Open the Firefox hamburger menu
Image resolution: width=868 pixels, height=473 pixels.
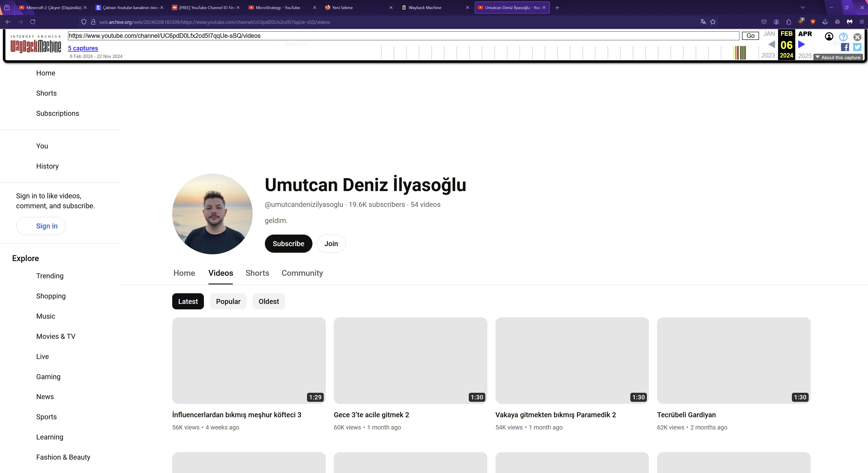[x=862, y=22]
